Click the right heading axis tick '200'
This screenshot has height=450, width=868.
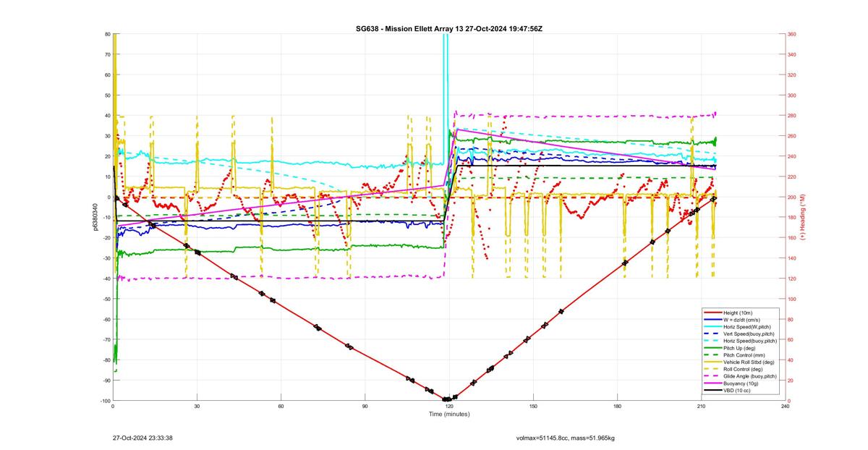[x=791, y=197]
